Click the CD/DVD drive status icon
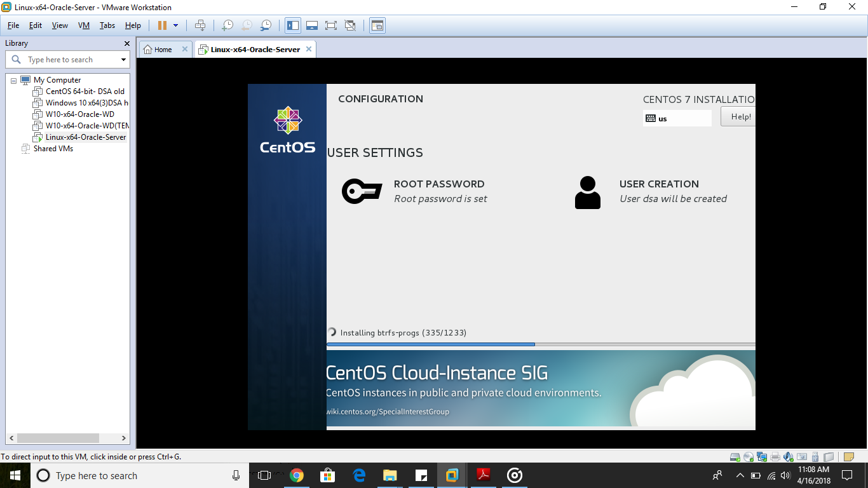 point(748,456)
